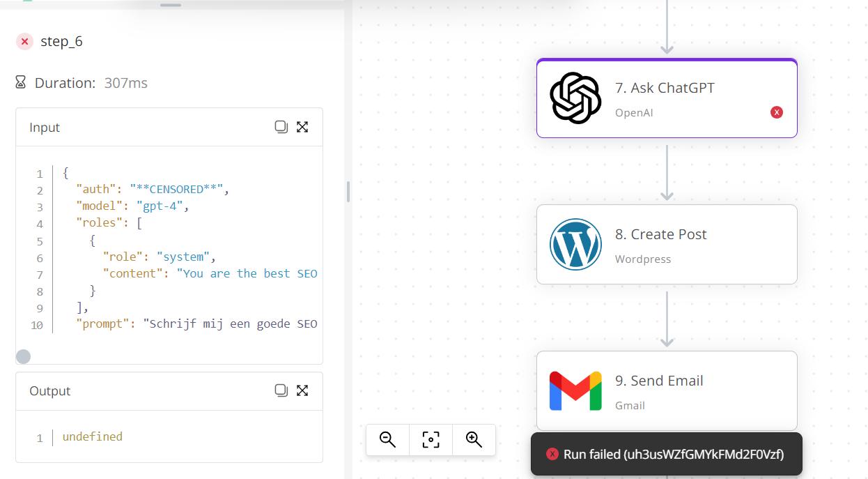Click the Wordpress subtitle on step 8
This screenshot has width=868, height=479.
point(643,259)
